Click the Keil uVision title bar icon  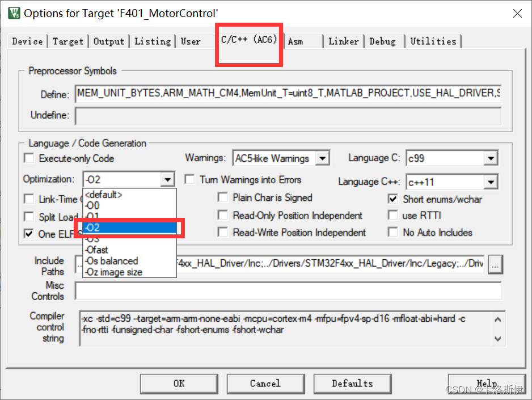click(x=14, y=13)
